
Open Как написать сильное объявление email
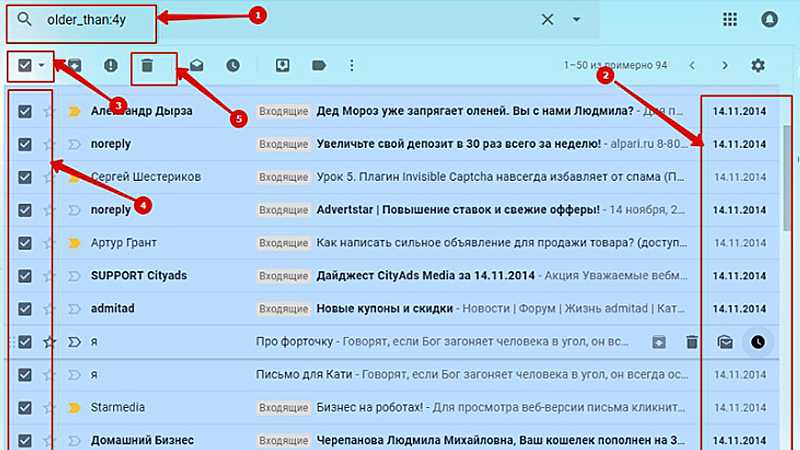click(x=501, y=243)
